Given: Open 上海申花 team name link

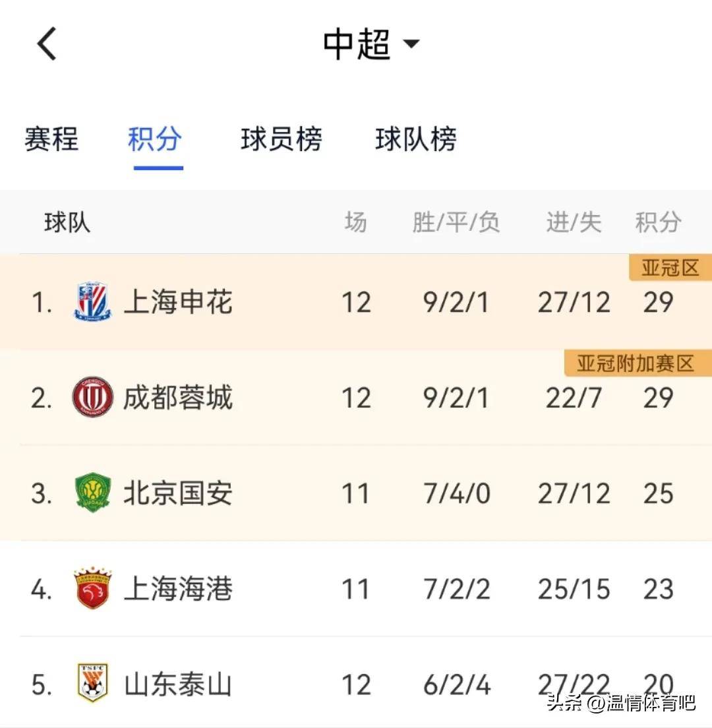Looking at the screenshot, I should (178, 302).
